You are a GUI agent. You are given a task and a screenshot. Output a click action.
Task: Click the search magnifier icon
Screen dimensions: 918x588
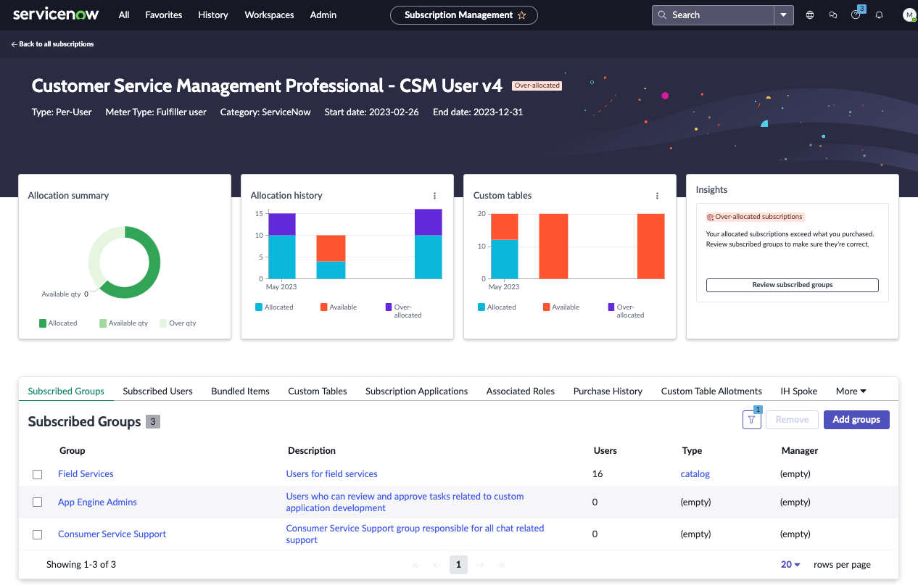point(663,15)
